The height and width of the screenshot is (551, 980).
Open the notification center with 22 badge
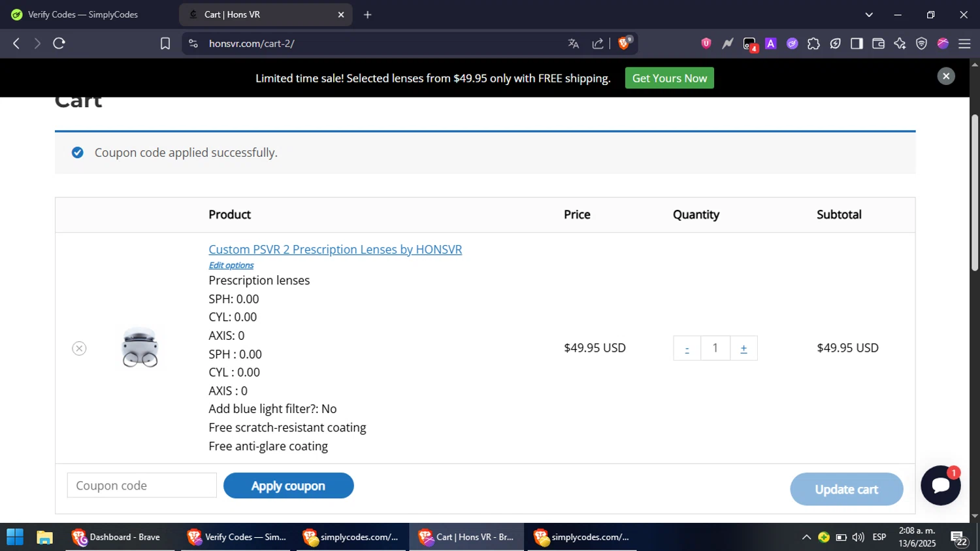click(x=959, y=539)
